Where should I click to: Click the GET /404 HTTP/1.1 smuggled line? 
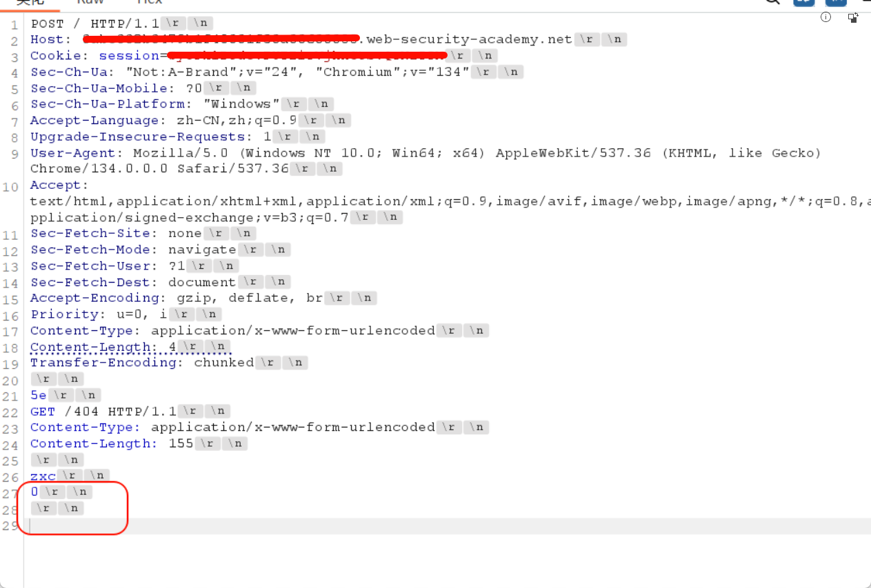[x=103, y=412]
